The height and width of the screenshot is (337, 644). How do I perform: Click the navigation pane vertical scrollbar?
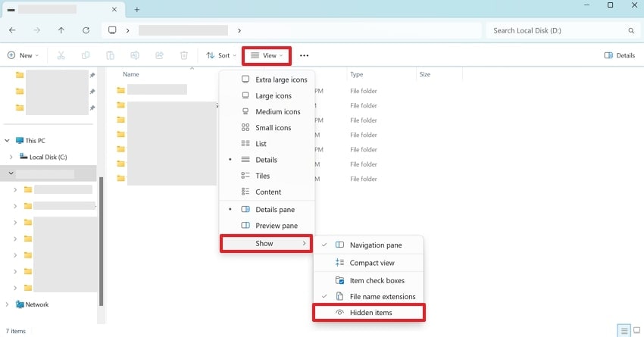pyautogui.click(x=101, y=242)
